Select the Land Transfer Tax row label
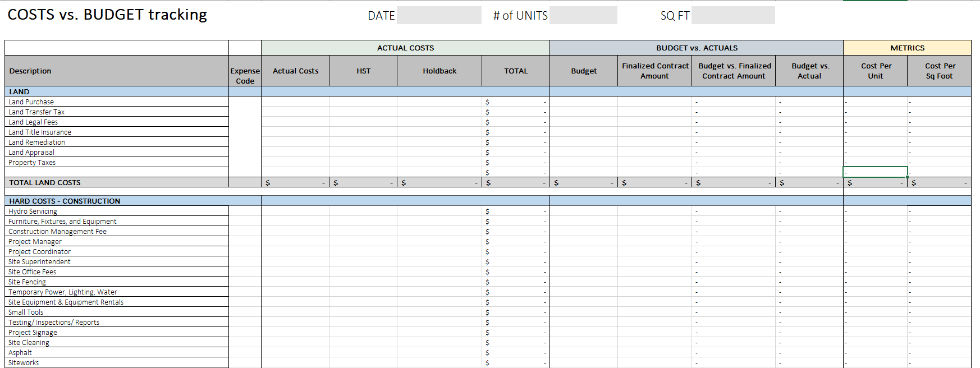The height and width of the screenshot is (368, 980). pyautogui.click(x=36, y=112)
